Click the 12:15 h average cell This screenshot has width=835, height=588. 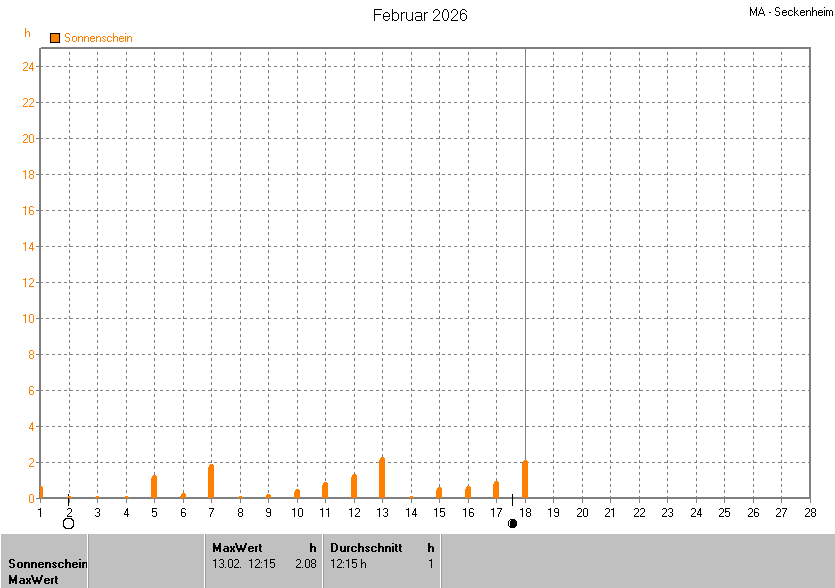349,563
